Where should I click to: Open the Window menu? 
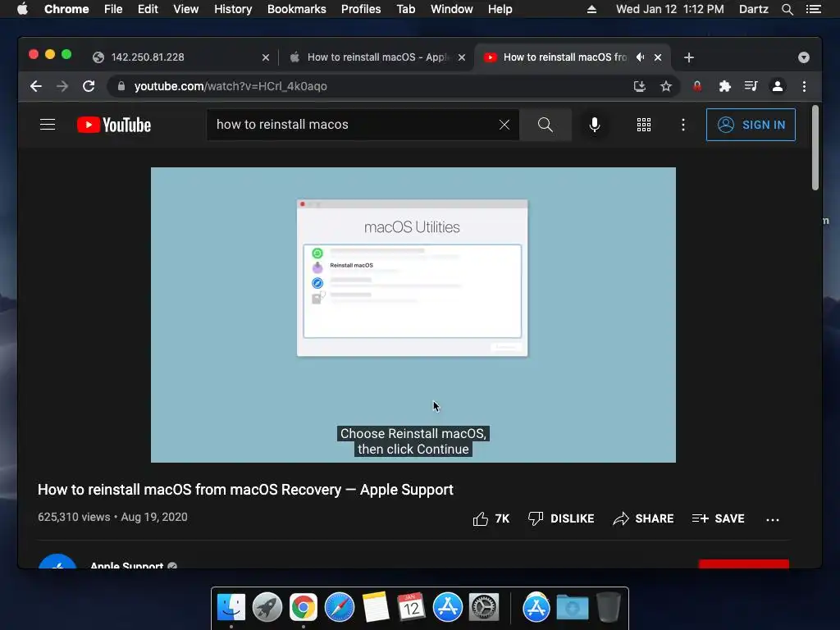(x=452, y=9)
